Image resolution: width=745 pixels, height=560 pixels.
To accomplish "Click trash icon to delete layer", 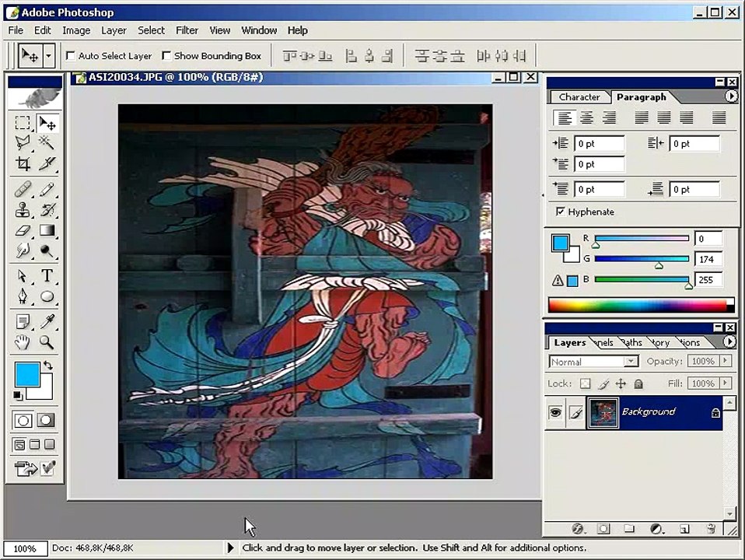I will tap(712, 528).
